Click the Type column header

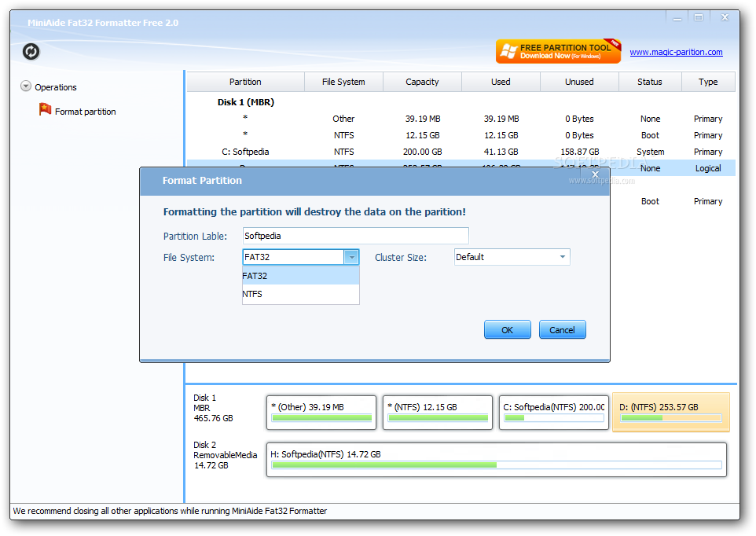(708, 82)
